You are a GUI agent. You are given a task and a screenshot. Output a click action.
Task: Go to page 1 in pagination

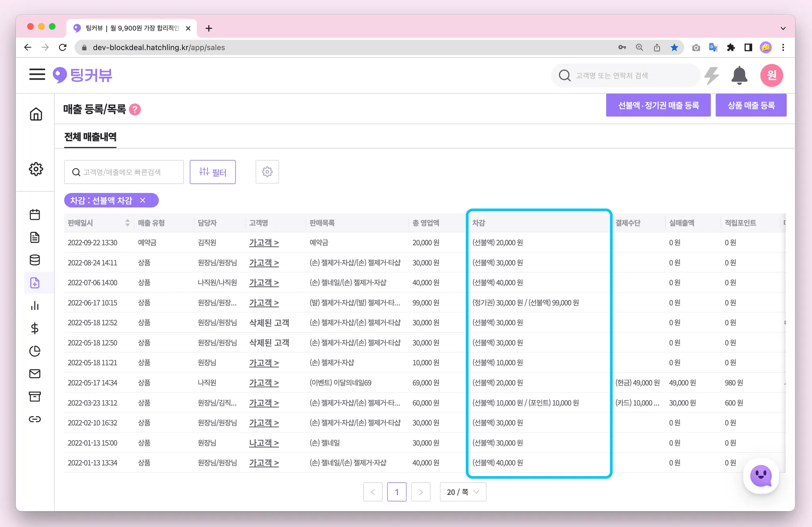coord(396,492)
